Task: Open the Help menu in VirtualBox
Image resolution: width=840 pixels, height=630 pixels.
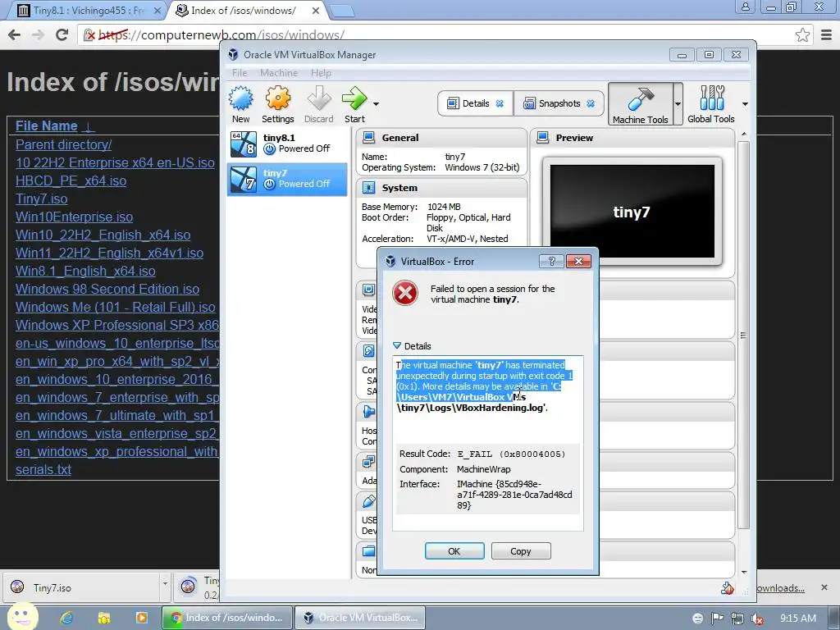Action: [321, 73]
